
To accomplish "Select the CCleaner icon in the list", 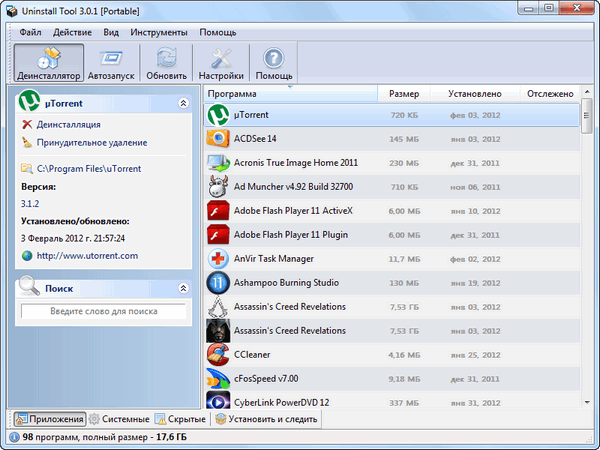I will [219, 354].
